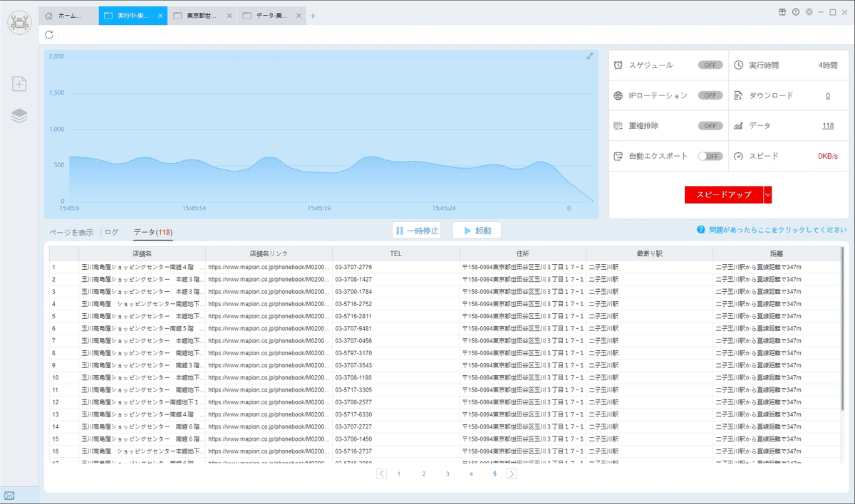Go to page 1 in pagination

pyautogui.click(x=399, y=473)
